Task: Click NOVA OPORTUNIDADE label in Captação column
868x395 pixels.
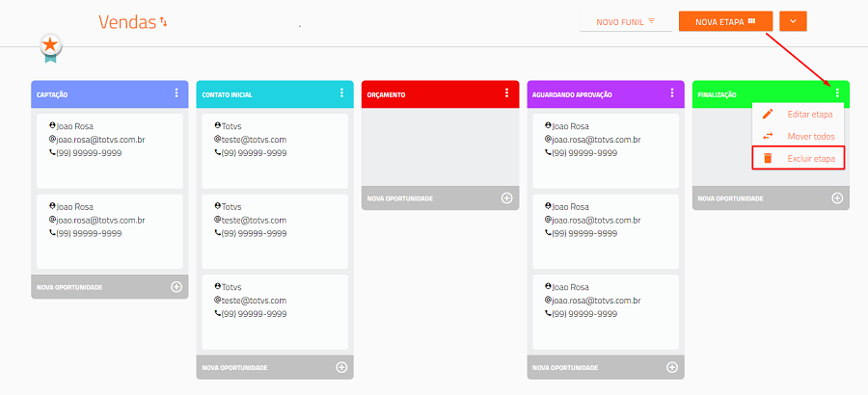Action: [69, 287]
